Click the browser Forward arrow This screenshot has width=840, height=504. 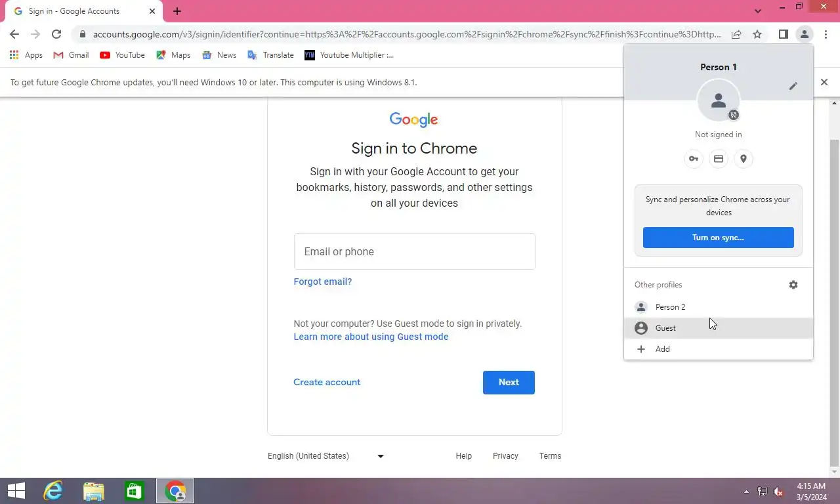click(x=35, y=34)
